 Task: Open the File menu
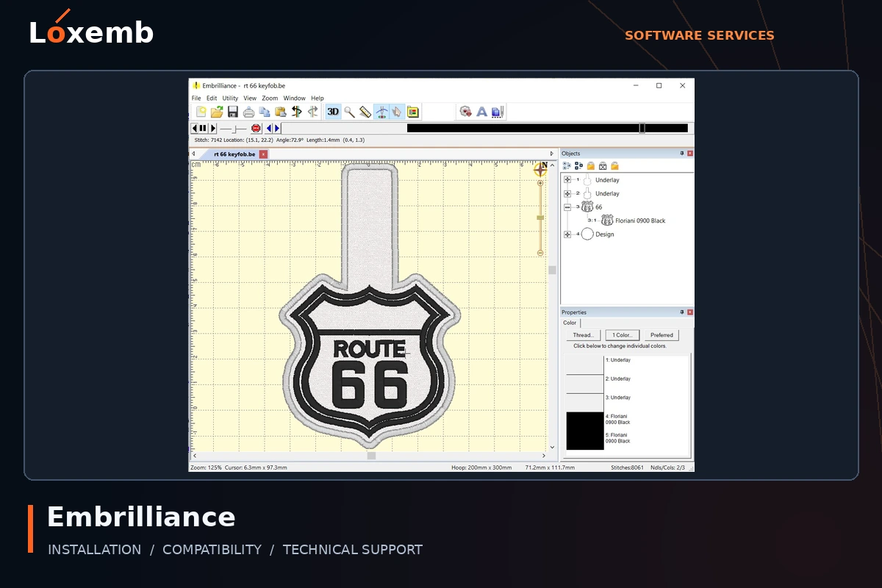click(196, 98)
